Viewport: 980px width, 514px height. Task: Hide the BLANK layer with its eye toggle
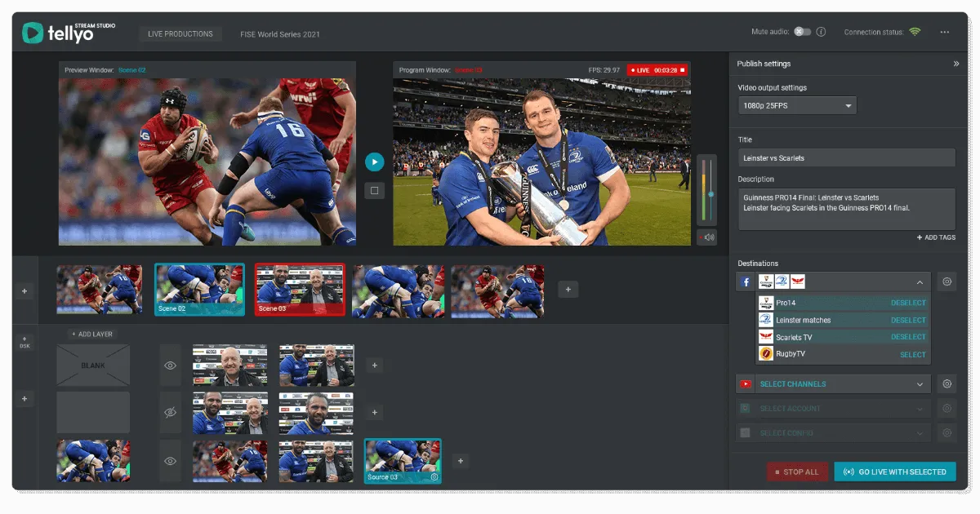[x=169, y=366]
